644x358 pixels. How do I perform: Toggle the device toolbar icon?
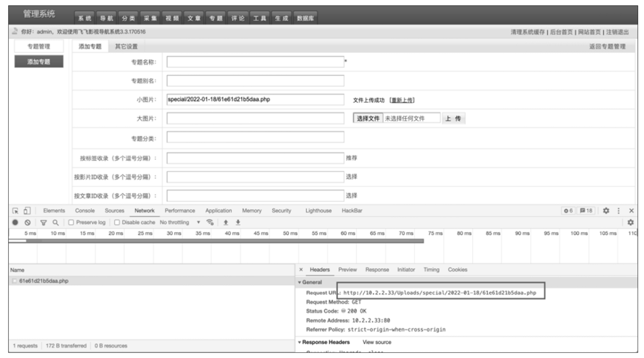click(27, 211)
